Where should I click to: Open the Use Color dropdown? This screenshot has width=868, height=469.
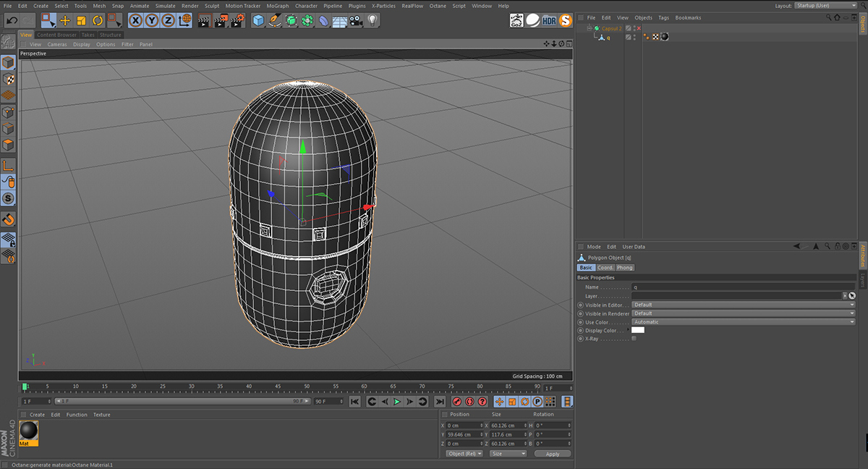click(743, 322)
